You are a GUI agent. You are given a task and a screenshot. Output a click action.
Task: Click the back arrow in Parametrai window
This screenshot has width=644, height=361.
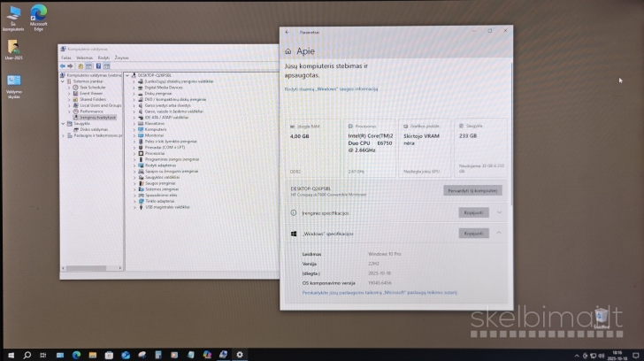pos(288,31)
